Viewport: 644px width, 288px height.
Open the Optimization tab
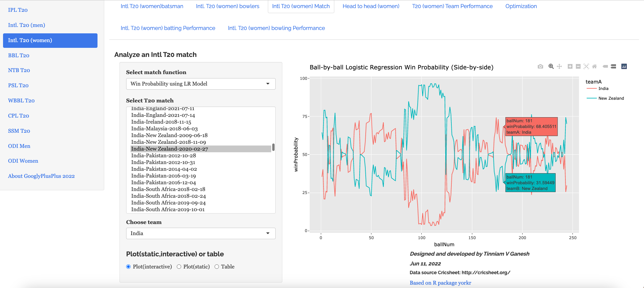pyautogui.click(x=521, y=6)
